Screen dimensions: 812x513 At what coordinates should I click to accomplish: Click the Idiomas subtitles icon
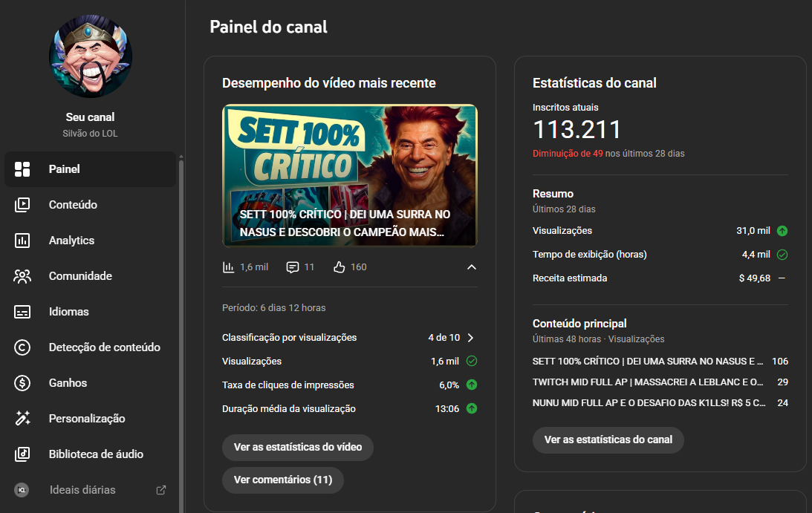click(22, 312)
